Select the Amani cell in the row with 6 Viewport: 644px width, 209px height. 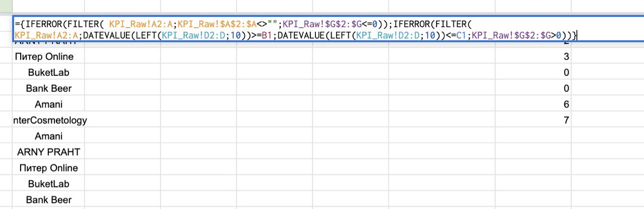click(49, 104)
